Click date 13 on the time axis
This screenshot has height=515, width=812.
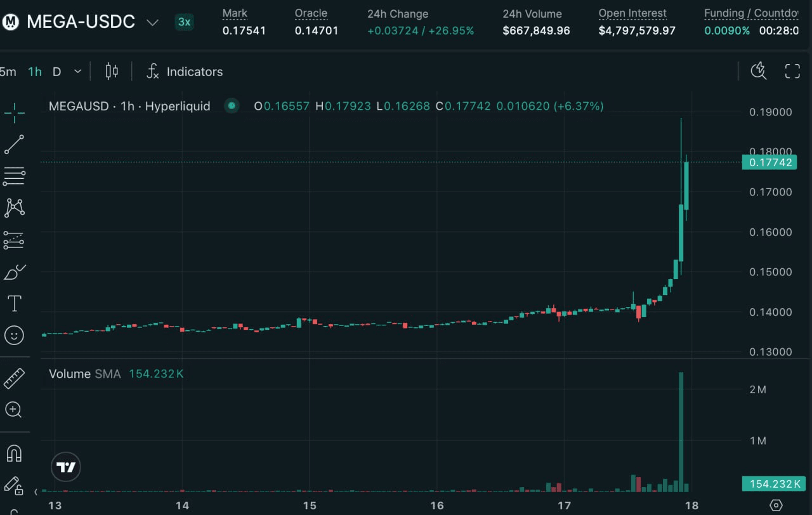tap(55, 505)
